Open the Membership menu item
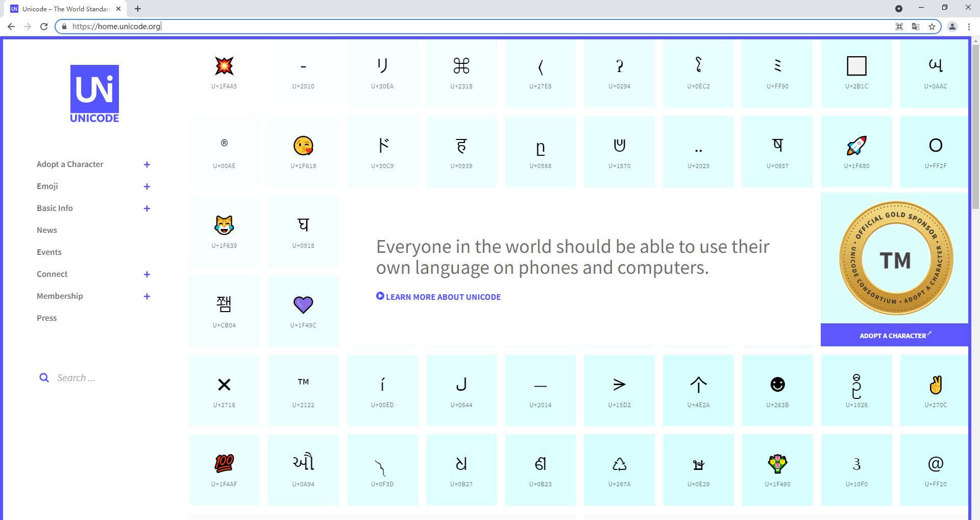This screenshot has width=980, height=520. (x=60, y=296)
